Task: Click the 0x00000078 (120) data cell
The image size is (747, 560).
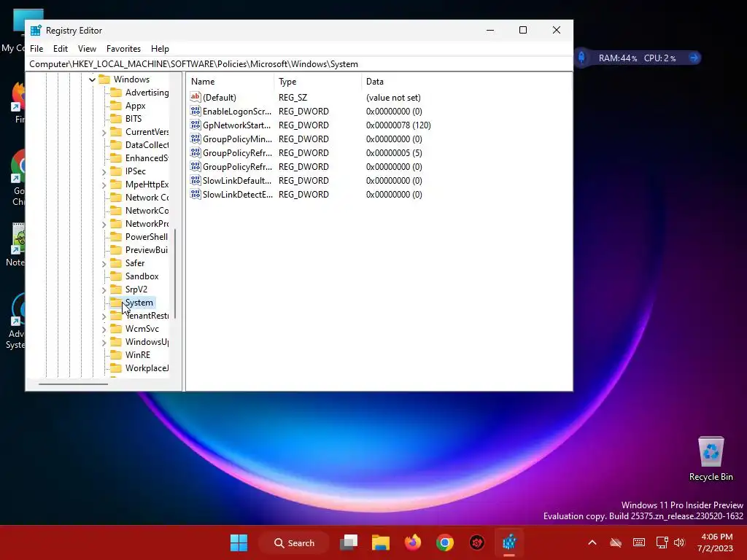Action: [398, 125]
